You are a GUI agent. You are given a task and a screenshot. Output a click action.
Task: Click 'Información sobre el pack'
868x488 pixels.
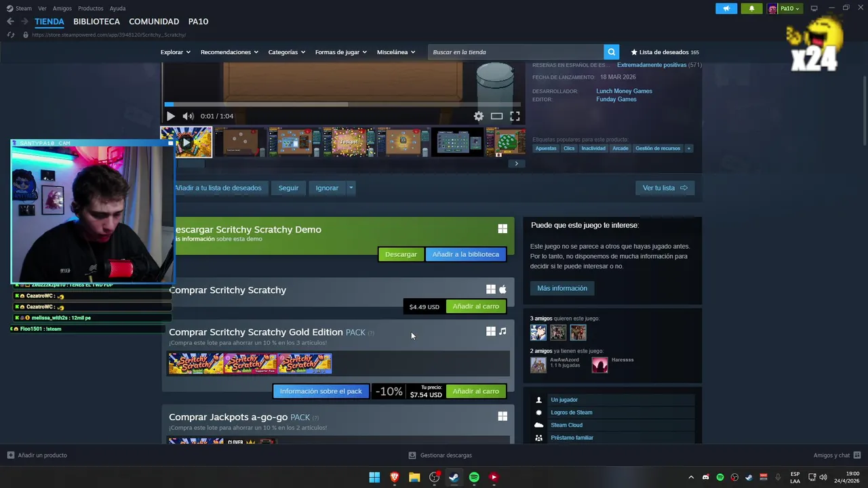321,391
